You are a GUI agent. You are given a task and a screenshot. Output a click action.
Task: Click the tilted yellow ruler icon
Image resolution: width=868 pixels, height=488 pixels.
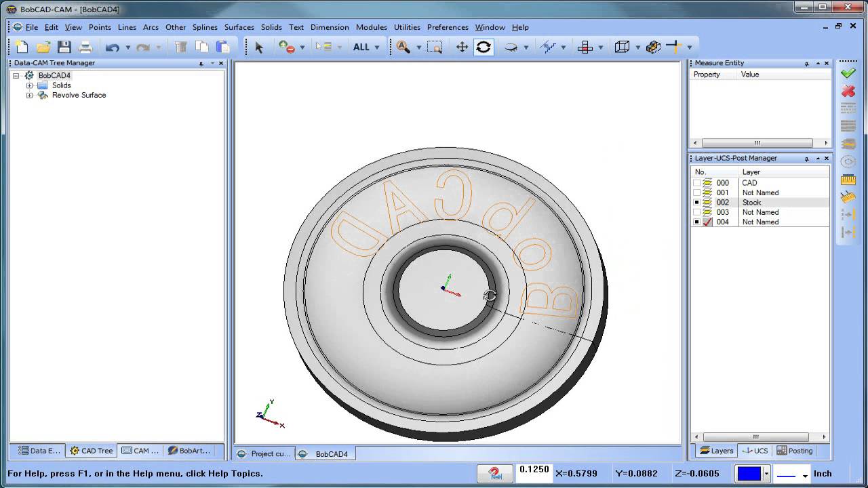pos(848,197)
